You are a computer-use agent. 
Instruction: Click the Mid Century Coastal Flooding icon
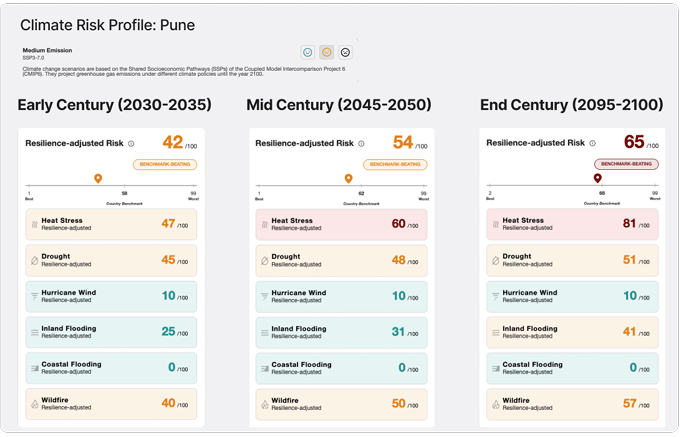point(264,367)
